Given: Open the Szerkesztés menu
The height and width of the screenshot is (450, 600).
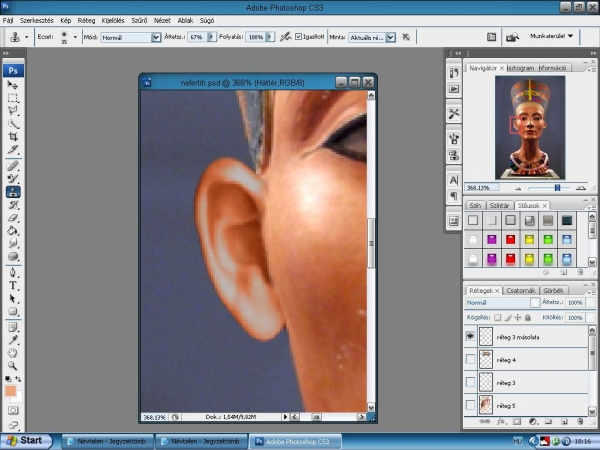Looking at the screenshot, I should click(x=36, y=21).
